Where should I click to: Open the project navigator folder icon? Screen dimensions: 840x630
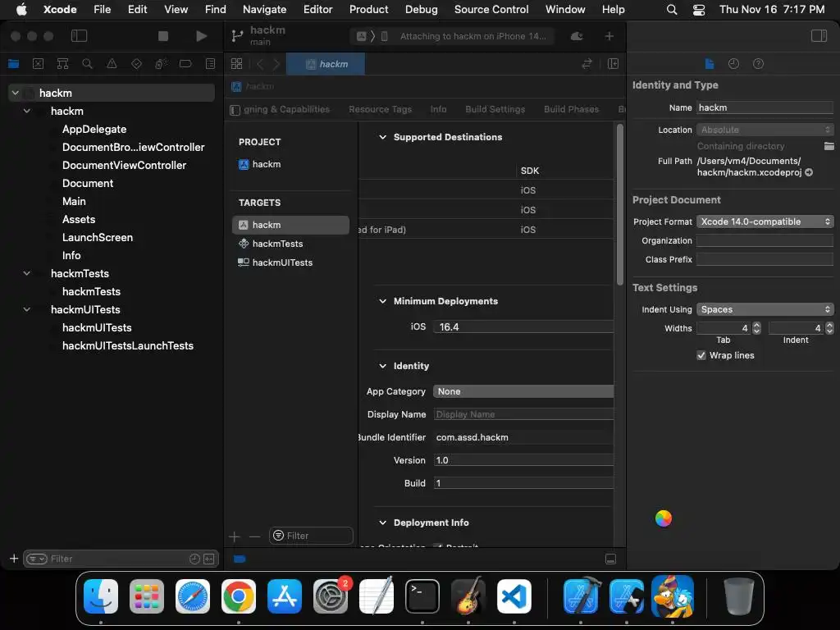[x=13, y=64]
